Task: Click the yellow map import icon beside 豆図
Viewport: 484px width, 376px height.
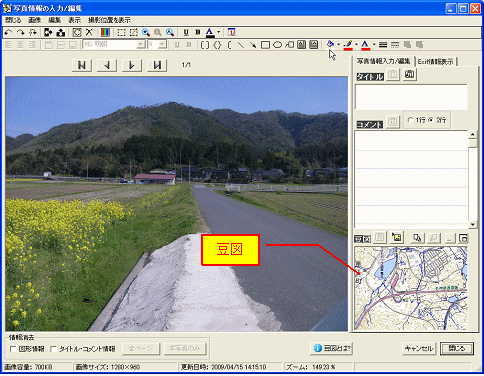Action: tap(397, 238)
